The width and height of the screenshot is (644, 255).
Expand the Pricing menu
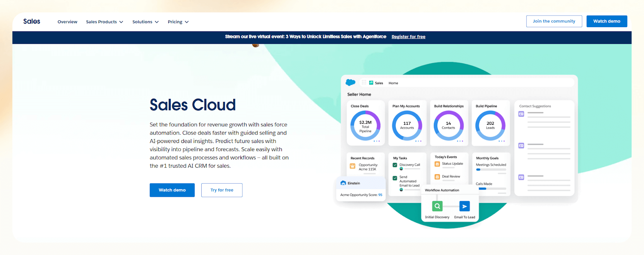(x=178, y=22)
